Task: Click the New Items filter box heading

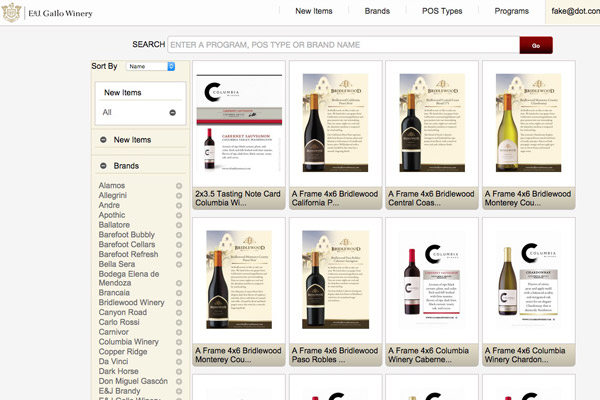Action: (122, 93)
